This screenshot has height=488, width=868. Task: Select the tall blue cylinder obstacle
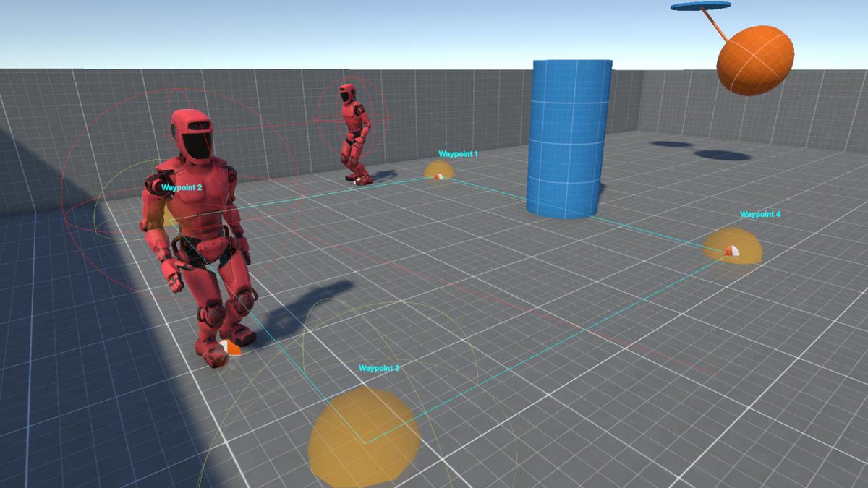(x=569, y=139)
